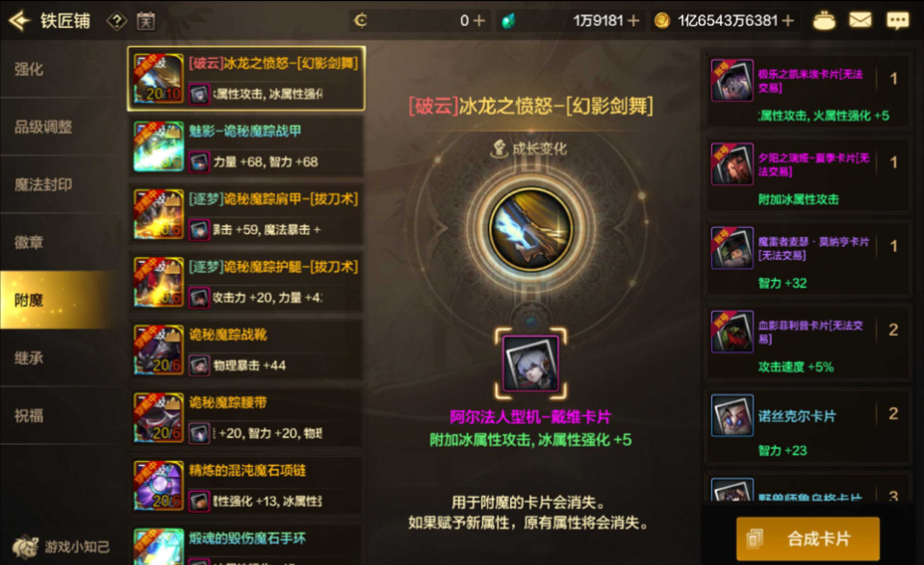Click the 成长变化 growth change icon

500,148
